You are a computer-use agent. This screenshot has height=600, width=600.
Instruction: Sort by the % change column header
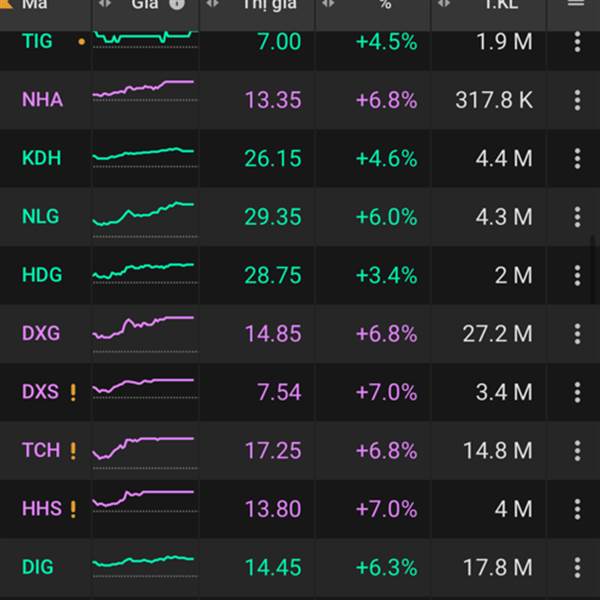pyautogui.click(x=385, y=4)
